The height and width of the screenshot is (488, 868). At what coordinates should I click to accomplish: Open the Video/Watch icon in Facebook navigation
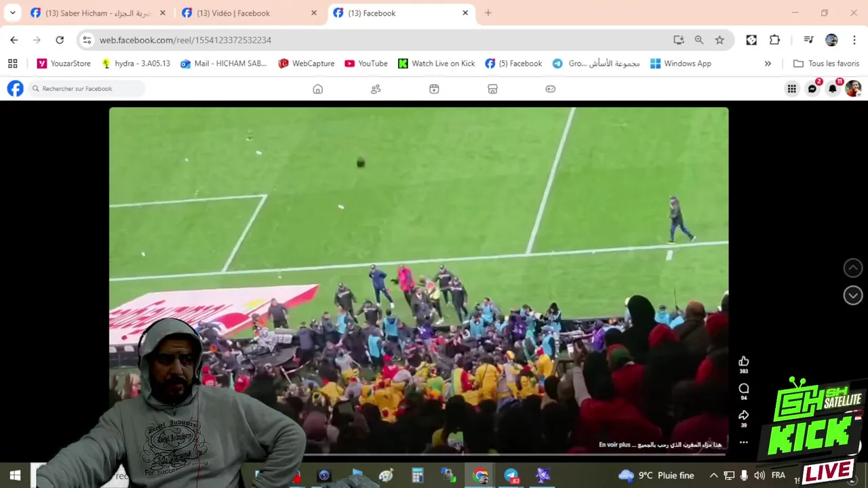point(434,89)
